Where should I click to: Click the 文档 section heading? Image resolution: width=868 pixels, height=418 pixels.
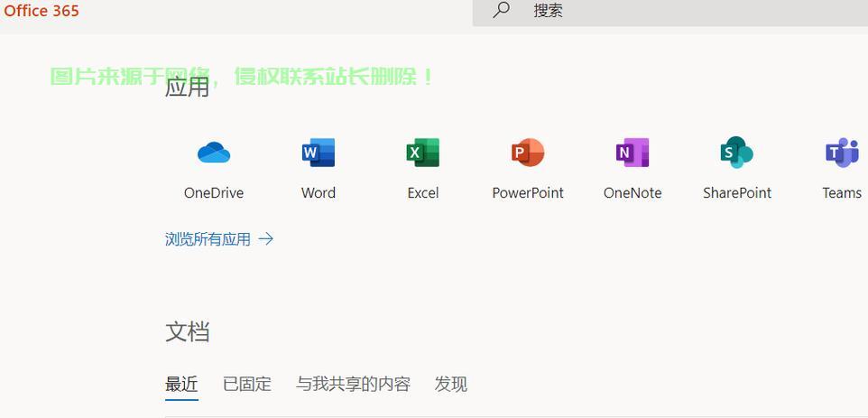[x=187, y=332]
